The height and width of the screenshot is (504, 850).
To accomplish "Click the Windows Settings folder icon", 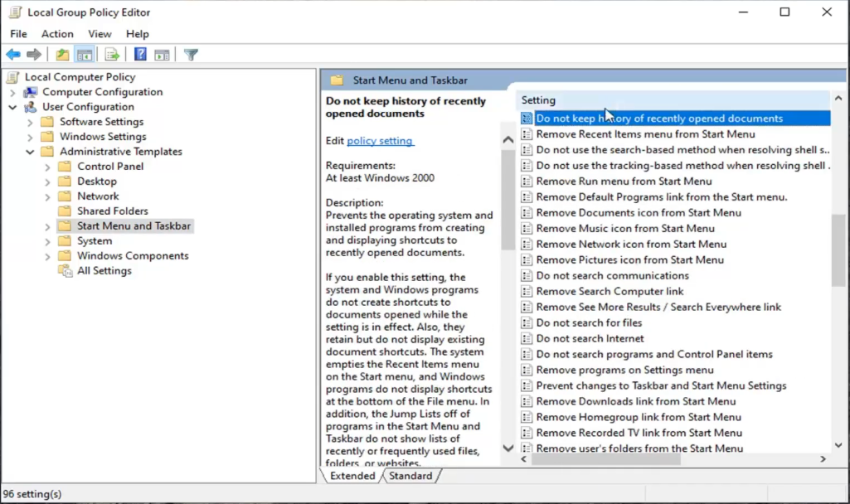I will pyautogui.click(x=48, y=137).
